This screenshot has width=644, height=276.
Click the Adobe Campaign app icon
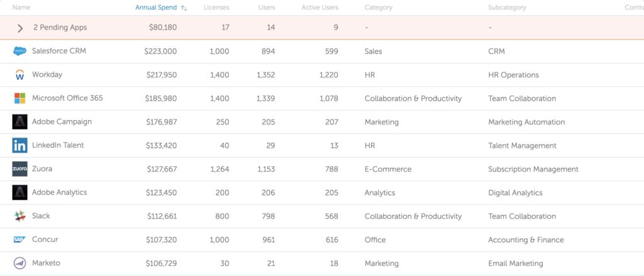(19, 122)
